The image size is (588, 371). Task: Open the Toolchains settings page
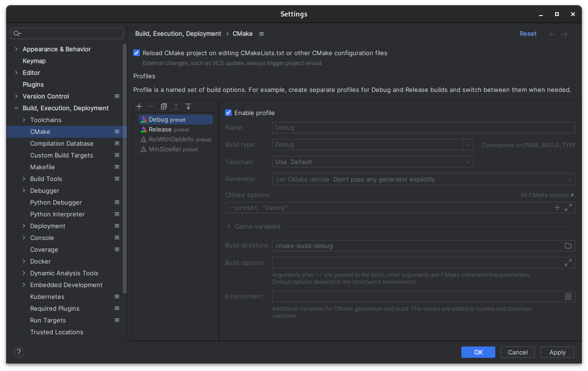click(45, 120)
